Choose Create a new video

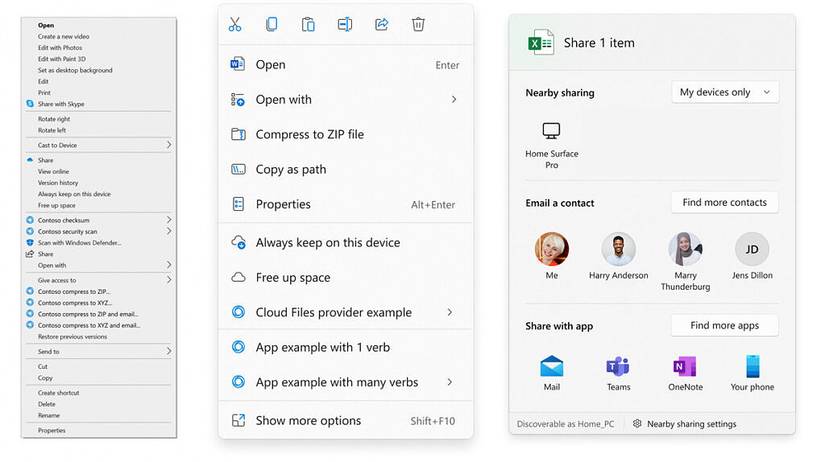pyautogui.click(x=63, y=36)
